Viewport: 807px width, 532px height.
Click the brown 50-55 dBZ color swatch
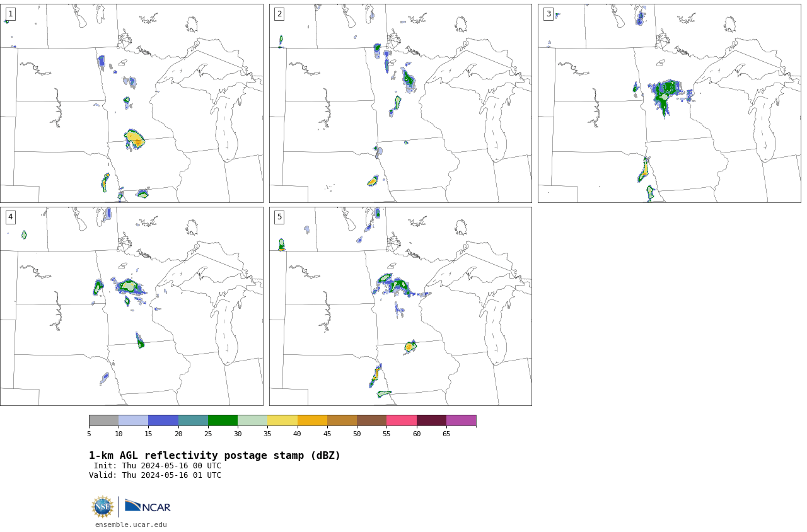pos(371,420)
